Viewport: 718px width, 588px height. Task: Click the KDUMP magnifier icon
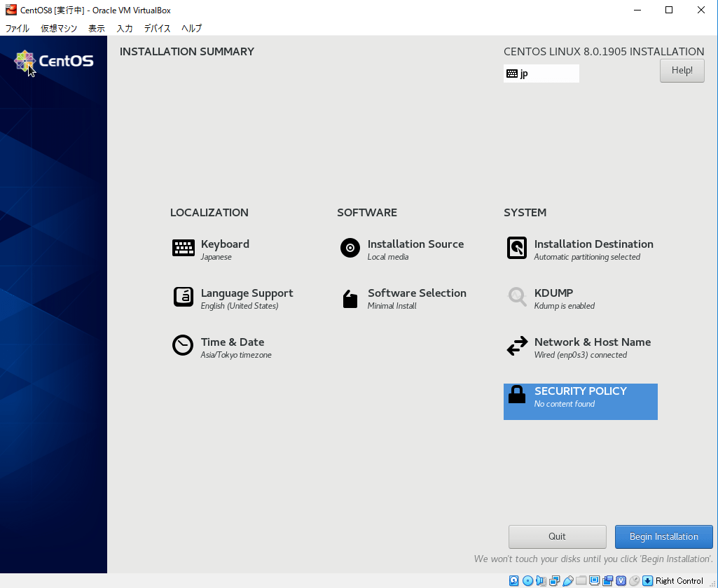[x=516, y=297]
